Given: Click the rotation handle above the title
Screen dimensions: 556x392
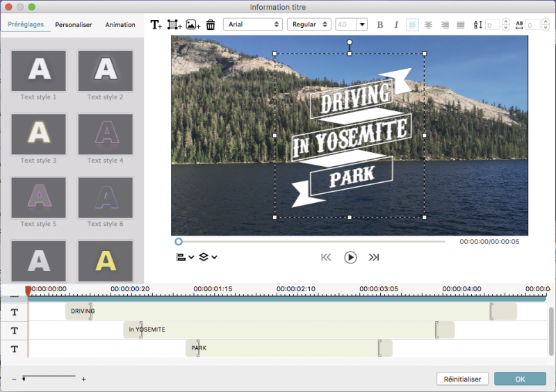Looking at the screenshot, I should pyautogui.click(x=350, y=42).
